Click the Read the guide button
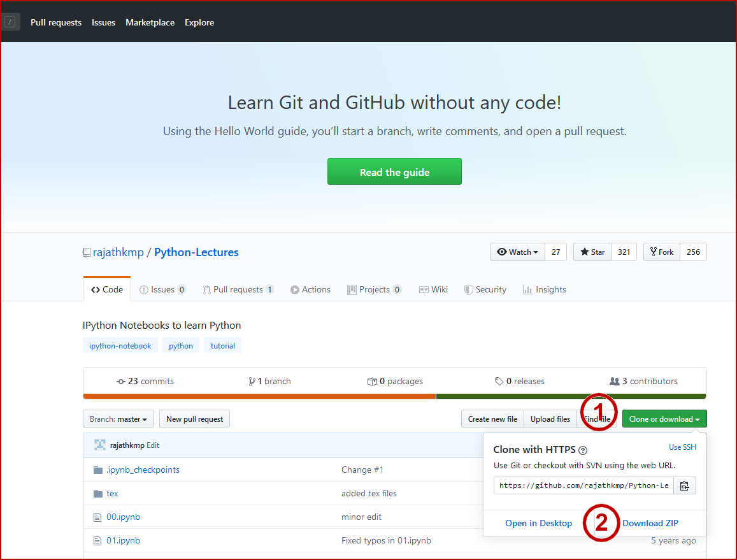The image size is (737, 560). coord(394,171)
